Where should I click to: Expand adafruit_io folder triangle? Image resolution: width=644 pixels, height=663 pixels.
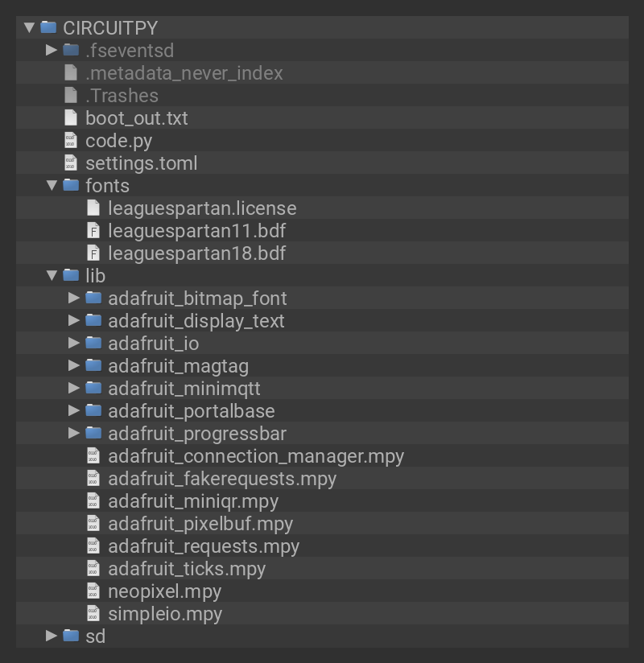(73, 343)
